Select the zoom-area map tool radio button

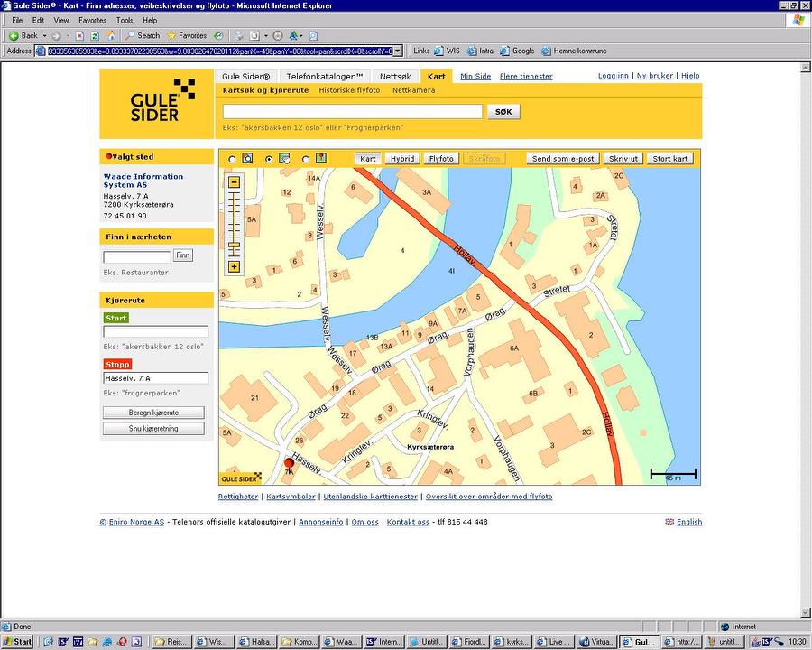[x=232, y=159]
